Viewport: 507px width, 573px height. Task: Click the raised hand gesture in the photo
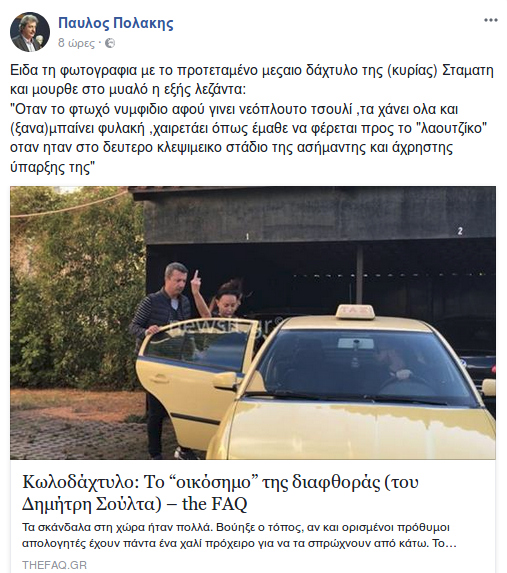coord(197,278)
